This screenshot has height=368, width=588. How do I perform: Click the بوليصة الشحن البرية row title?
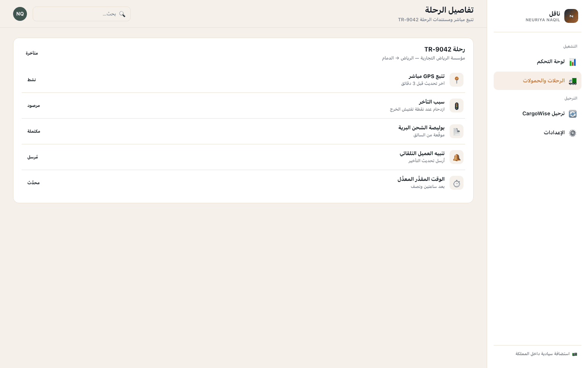pos(421,128)
